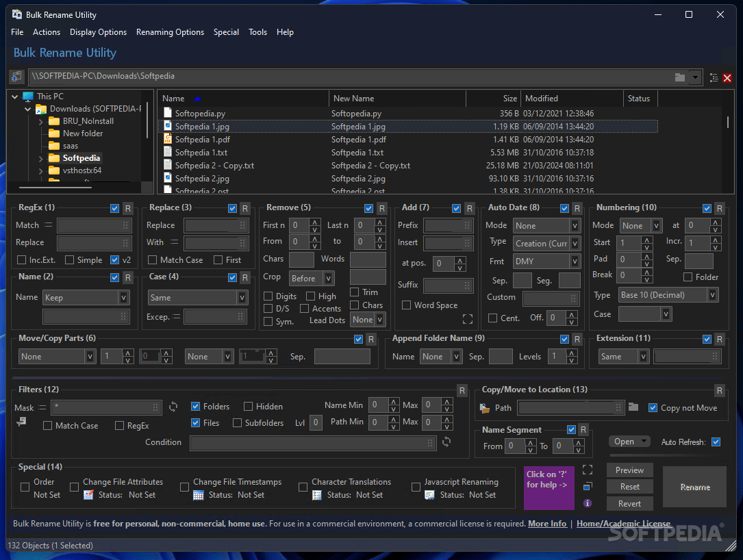This screenshot has width=743, height=560.
Task: Click the red X icon beside path bar
Action: [727, 78]
